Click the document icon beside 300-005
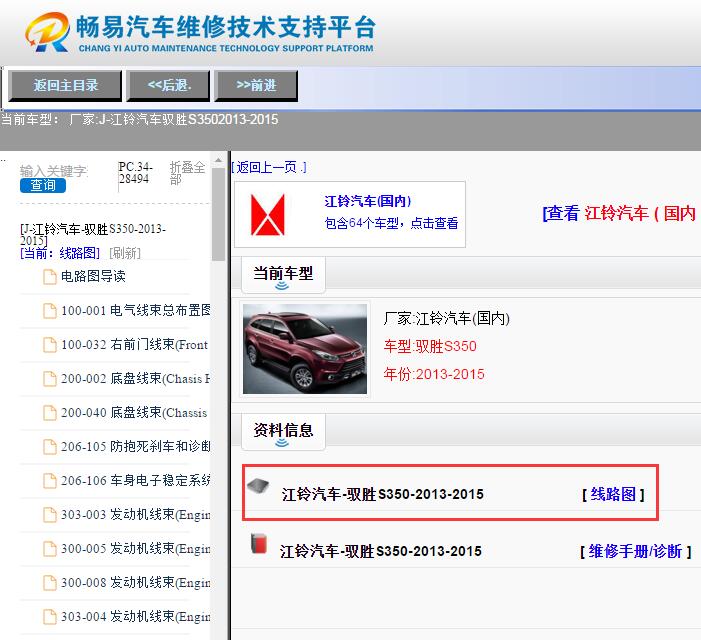The image size is (701, 640). click(x=50, y=548)
